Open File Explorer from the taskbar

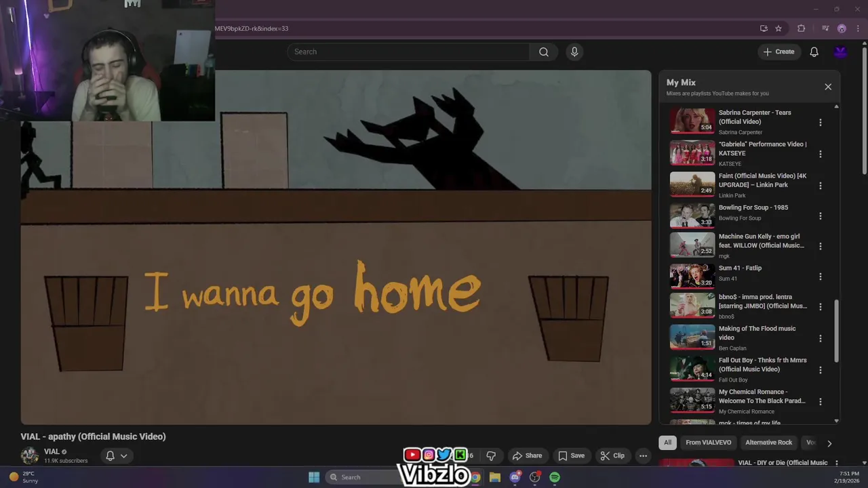495,477
